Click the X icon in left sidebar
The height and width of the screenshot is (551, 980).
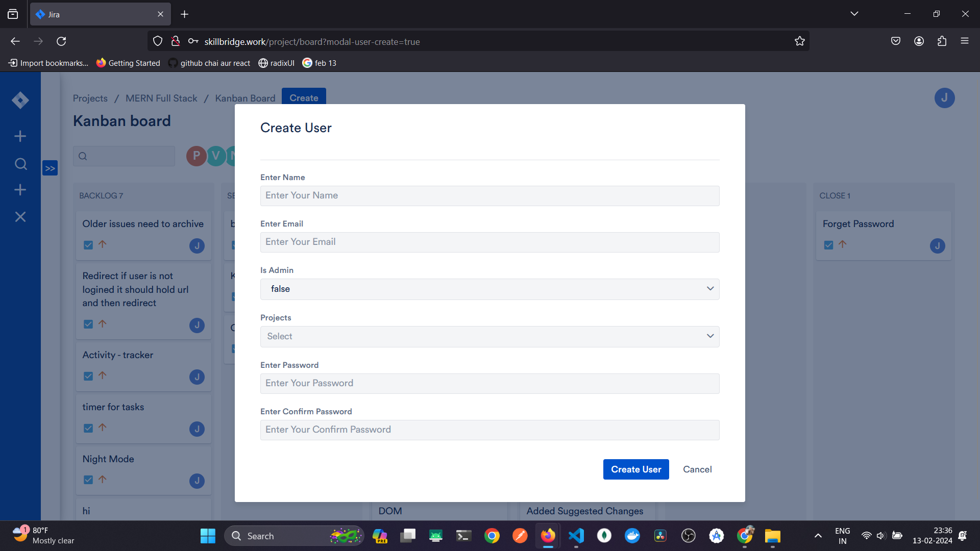click(x=20, y=217)
